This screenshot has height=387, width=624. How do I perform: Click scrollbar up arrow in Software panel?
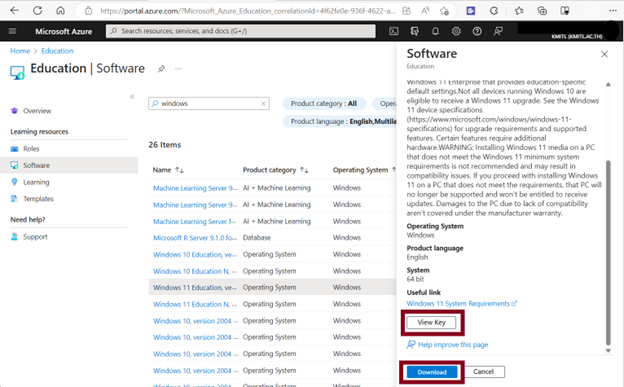pyautogui.click(x=608, y=84)
